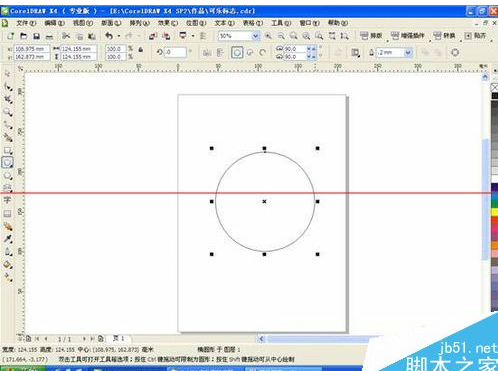Screen dimensions: 498x371
Task: Open the 工具(O) menu
Action: click(281, 23)
